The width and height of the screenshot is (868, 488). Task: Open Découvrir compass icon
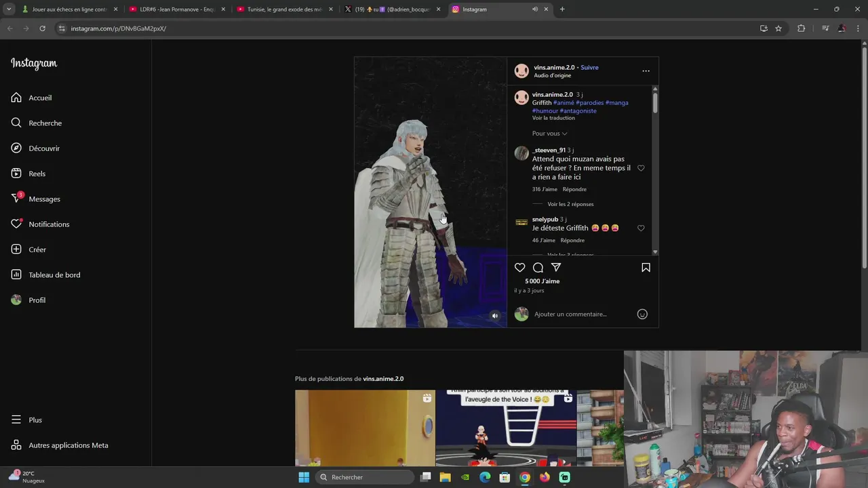16,148
